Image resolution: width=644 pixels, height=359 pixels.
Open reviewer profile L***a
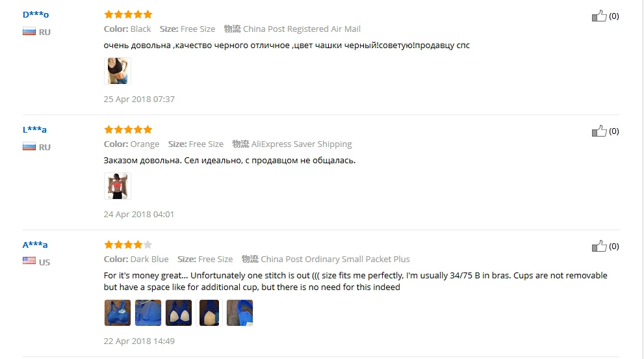pos(34,130)
